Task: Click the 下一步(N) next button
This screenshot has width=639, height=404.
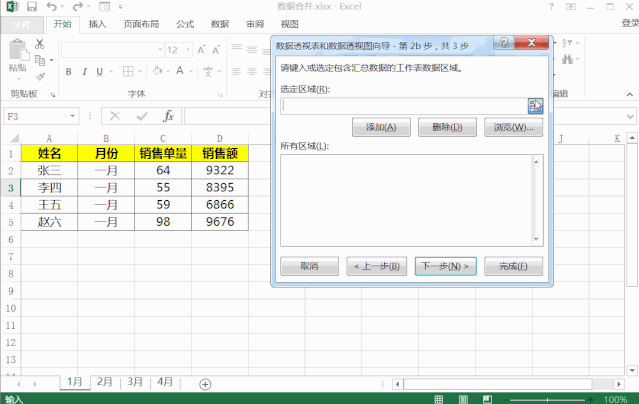Action: point(445,266)
